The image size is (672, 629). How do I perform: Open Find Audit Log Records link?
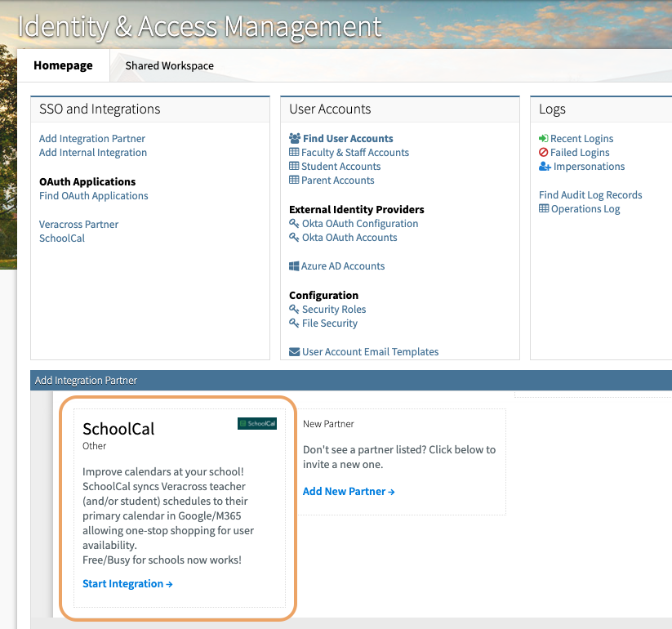coord(590,194)
